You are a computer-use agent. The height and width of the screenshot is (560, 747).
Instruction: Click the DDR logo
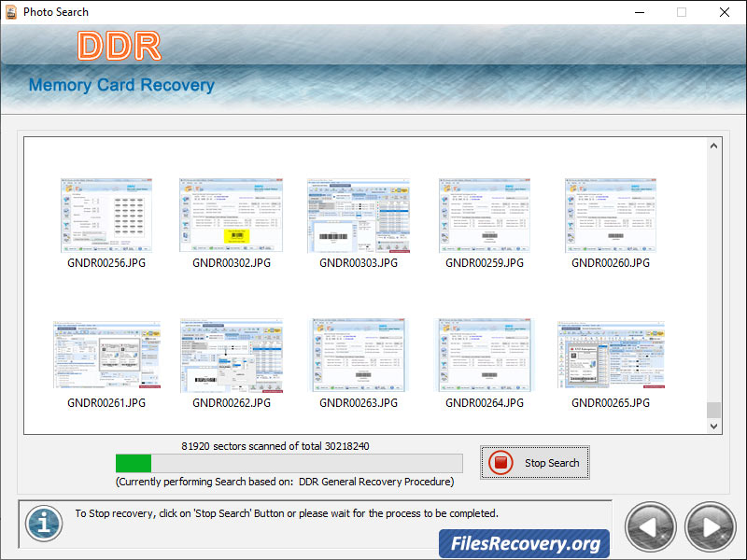(x=120, y=46)
